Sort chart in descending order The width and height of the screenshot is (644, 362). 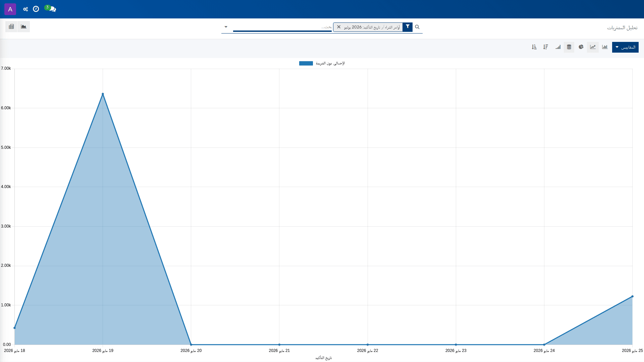click(546, 47)
